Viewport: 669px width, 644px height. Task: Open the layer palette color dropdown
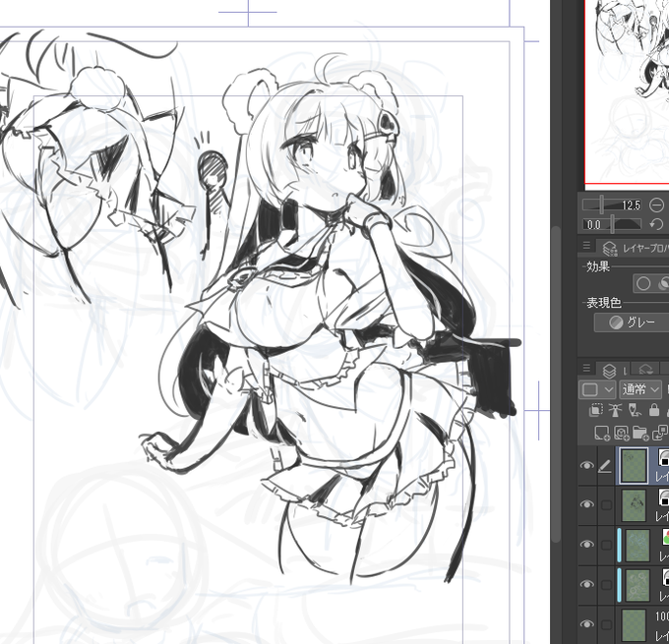point(597,389)
